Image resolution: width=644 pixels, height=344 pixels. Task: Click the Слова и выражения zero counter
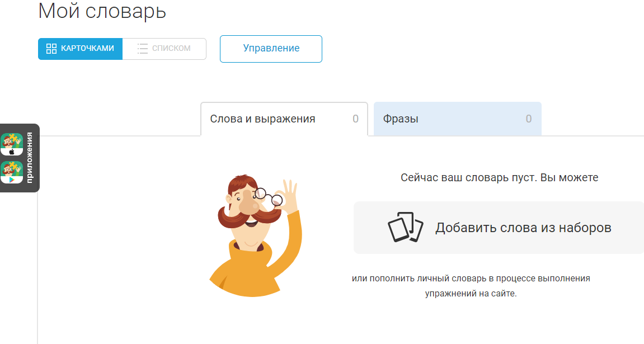tap(356, 119)
